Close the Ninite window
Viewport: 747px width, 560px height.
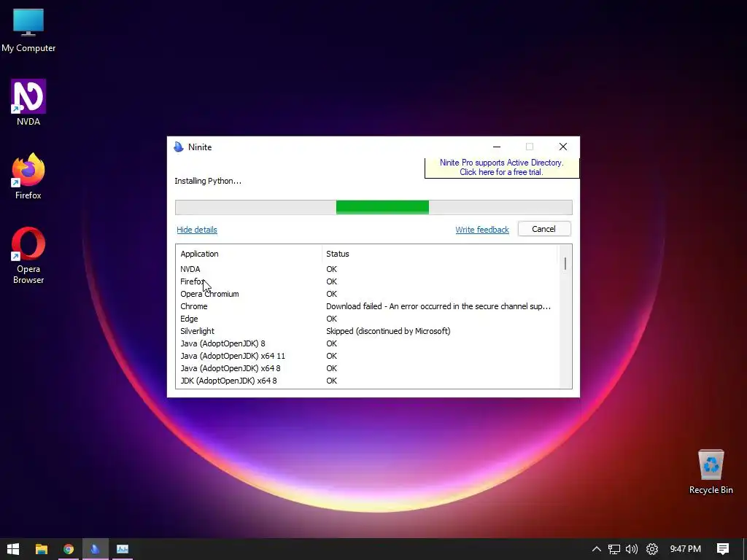pos(563,147)
